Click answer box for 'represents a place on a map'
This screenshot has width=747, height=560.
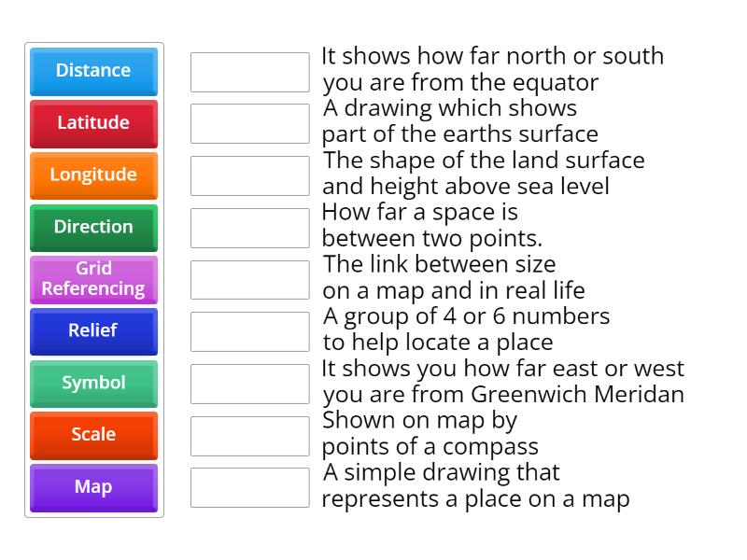pos(249,487)
